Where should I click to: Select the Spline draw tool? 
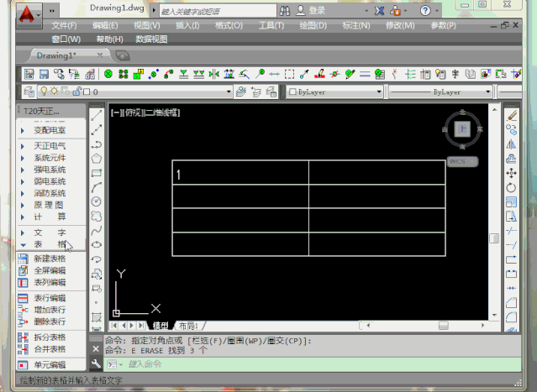pos(97,231)
